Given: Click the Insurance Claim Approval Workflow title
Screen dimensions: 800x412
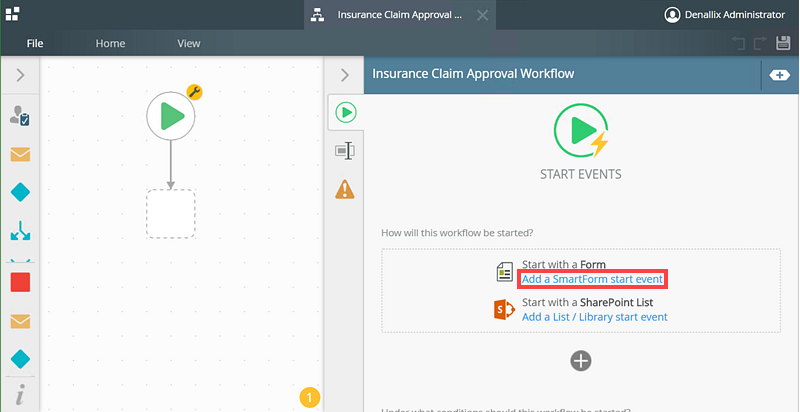Looking at the screenshot, I should tap(473, 74).
